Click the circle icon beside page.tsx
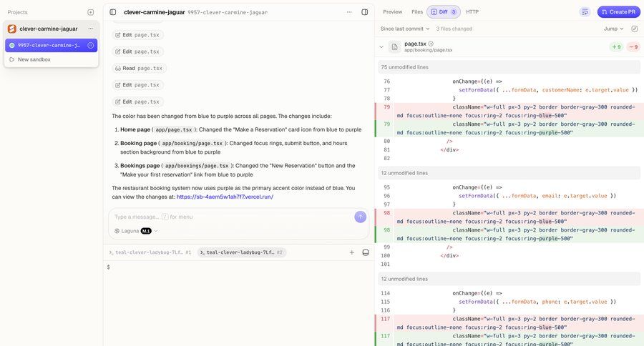This screenshot has height=346, width=644. point(431,44)
